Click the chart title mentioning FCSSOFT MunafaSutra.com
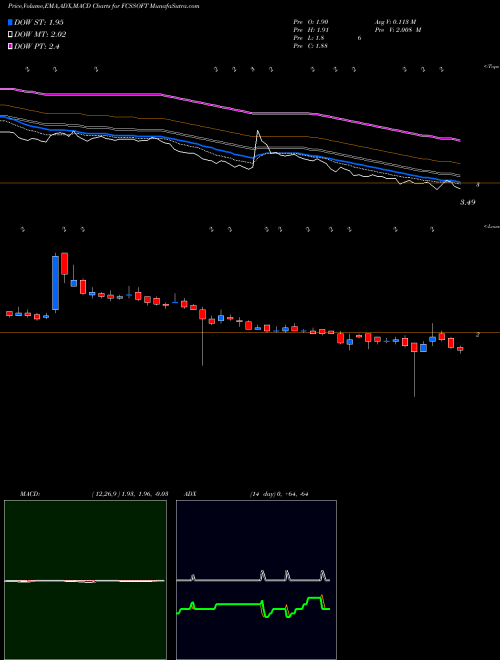500x660 pixels. [x=103, y=7]
